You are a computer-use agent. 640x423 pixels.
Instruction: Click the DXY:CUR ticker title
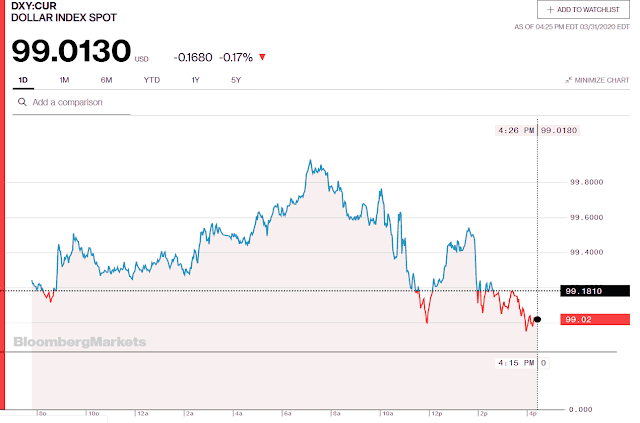click(34, 6)
